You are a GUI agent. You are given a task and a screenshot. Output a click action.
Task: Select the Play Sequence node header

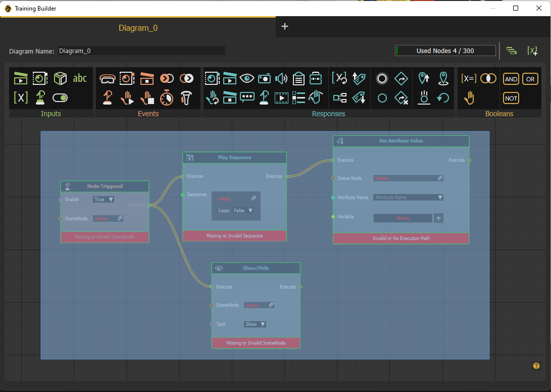(x=234, y=158)
